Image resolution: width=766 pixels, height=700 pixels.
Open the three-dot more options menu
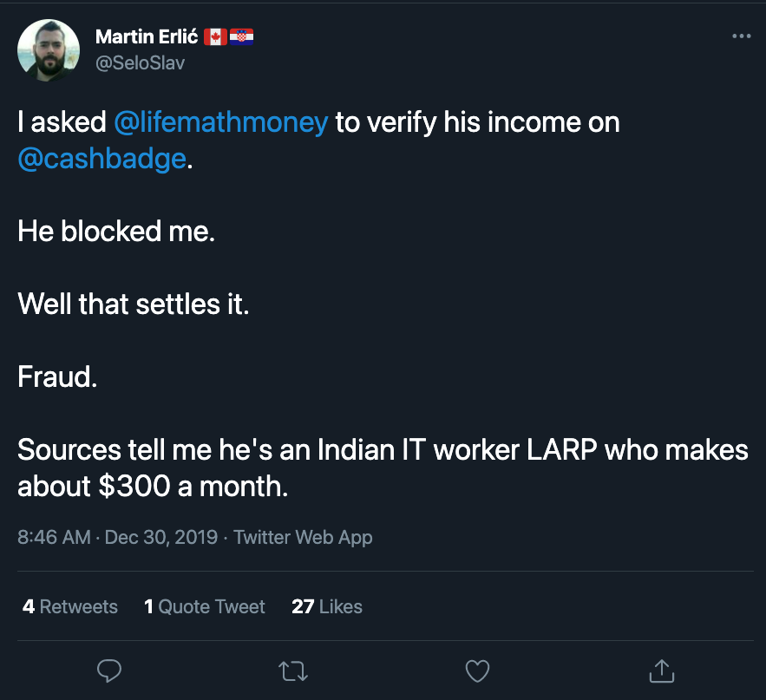741,36
